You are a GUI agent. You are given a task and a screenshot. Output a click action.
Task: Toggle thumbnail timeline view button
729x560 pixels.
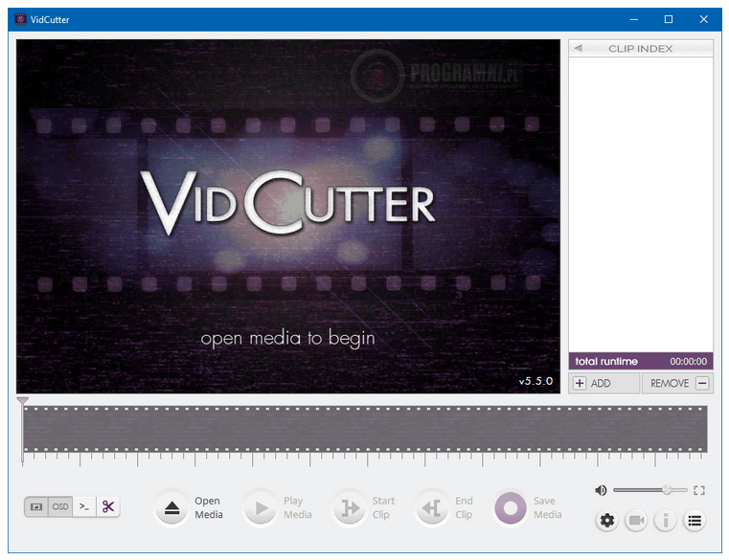point(36,506)
